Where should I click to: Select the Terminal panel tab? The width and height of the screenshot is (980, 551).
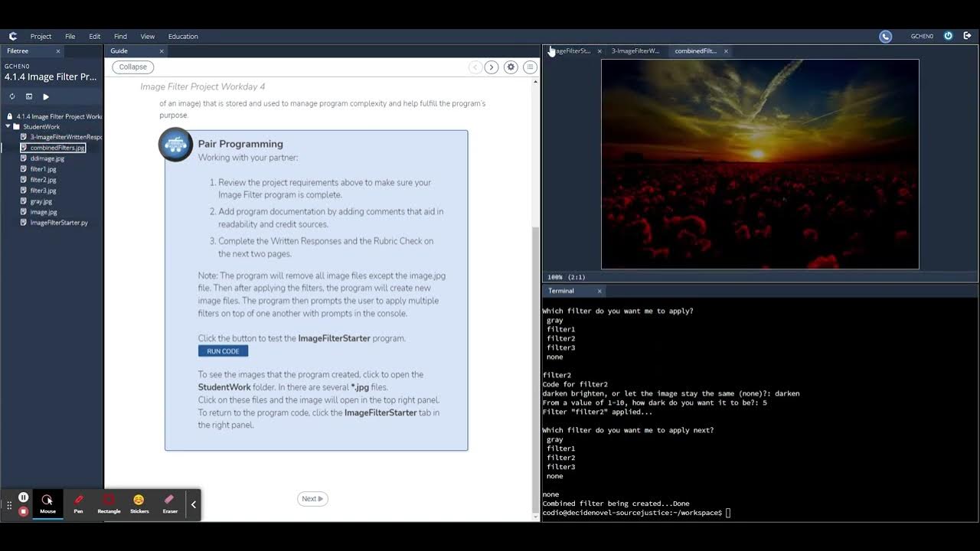(560, 291)
